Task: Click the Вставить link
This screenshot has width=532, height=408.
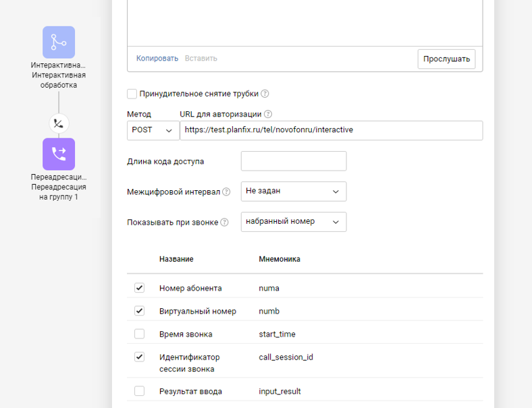Action: point(201,58)
